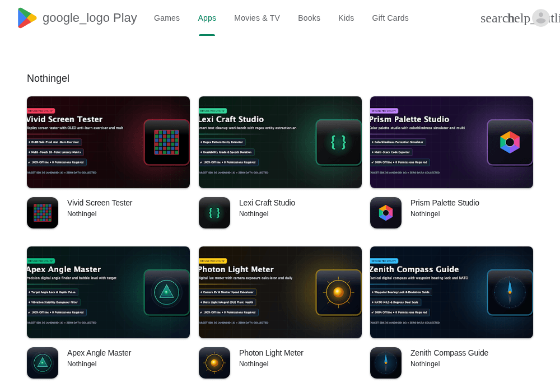Switch to the Kids tab
This screenshot has height=392, width=560.
346,18
